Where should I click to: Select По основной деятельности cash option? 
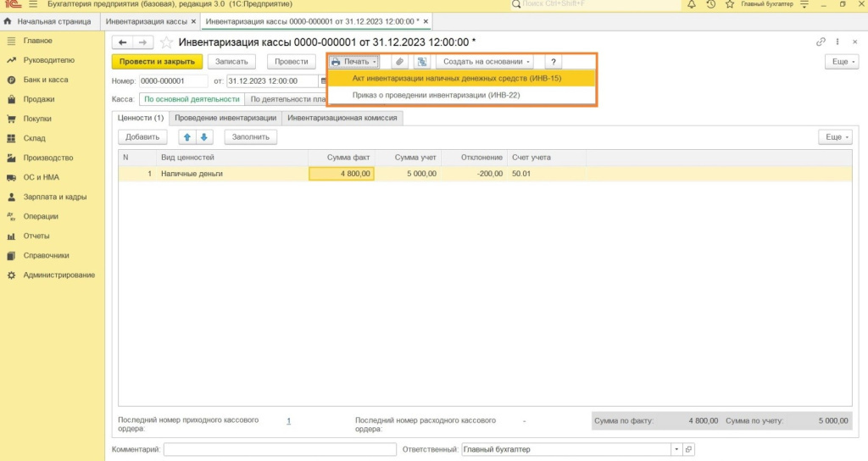pyautogui.click(x=192, y=99)
